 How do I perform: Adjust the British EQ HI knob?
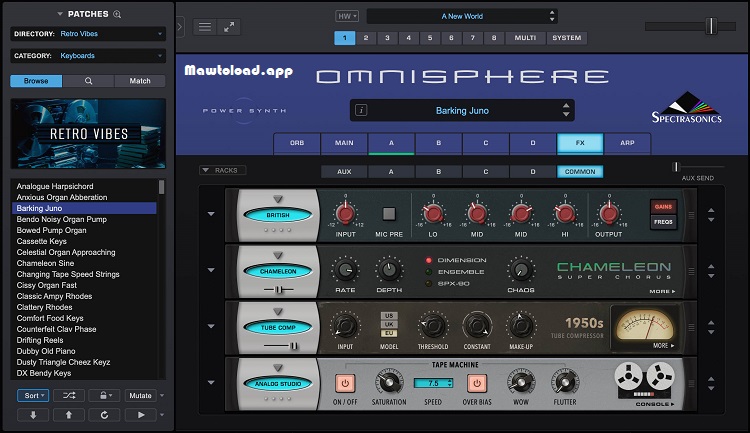point(565,213)
